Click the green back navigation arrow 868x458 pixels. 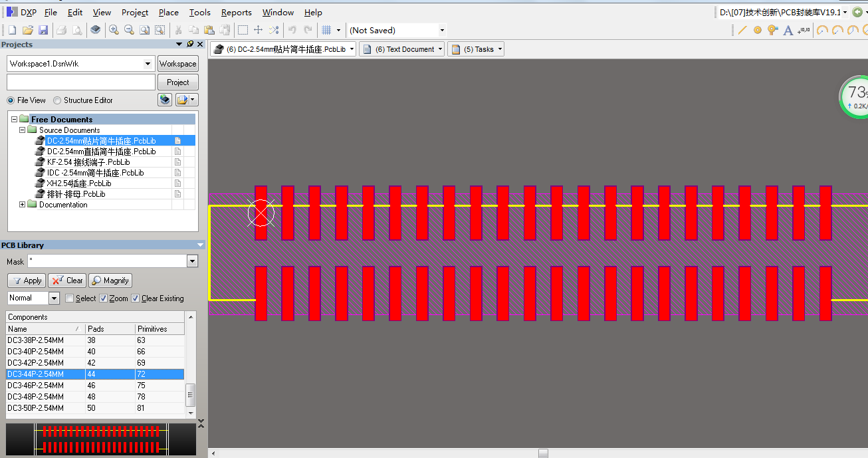[857, 12]
